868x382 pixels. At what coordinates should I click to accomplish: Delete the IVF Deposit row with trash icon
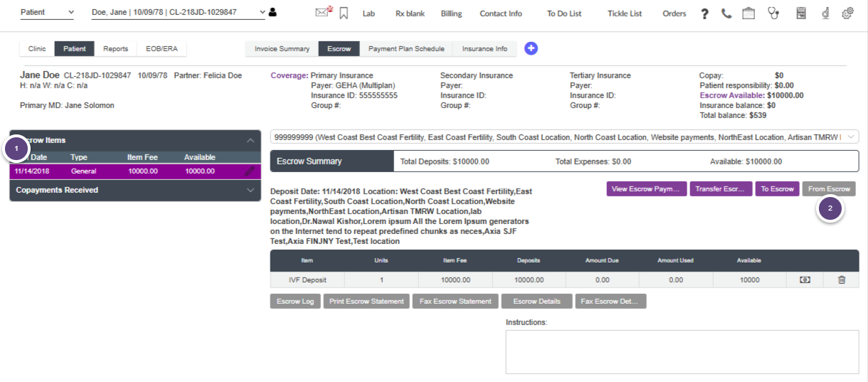[842, 280]
